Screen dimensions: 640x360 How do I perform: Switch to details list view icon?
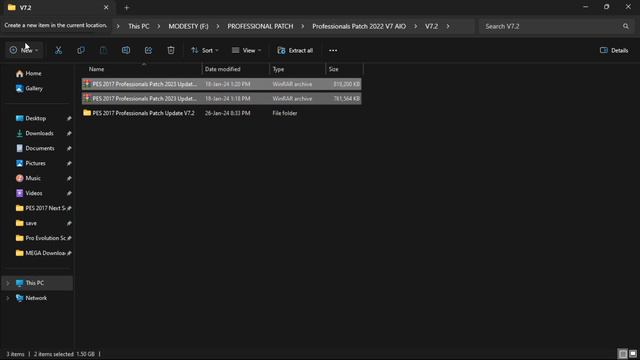coord(623,353)
